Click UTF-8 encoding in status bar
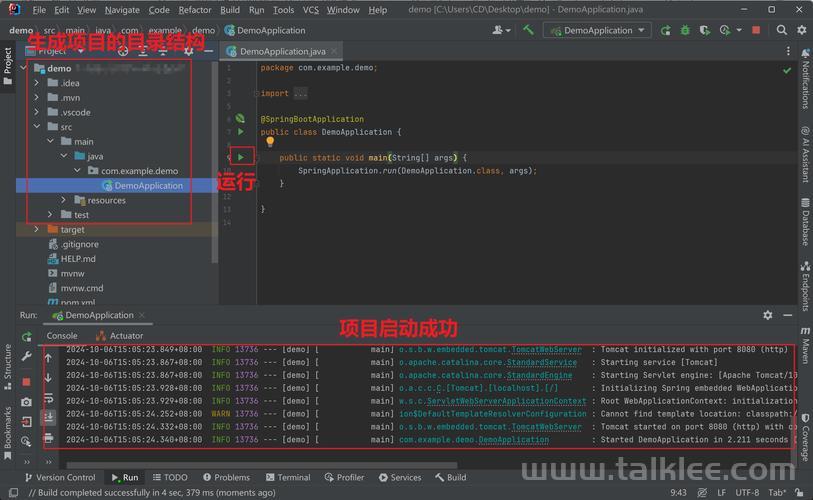 pos(747,492)
